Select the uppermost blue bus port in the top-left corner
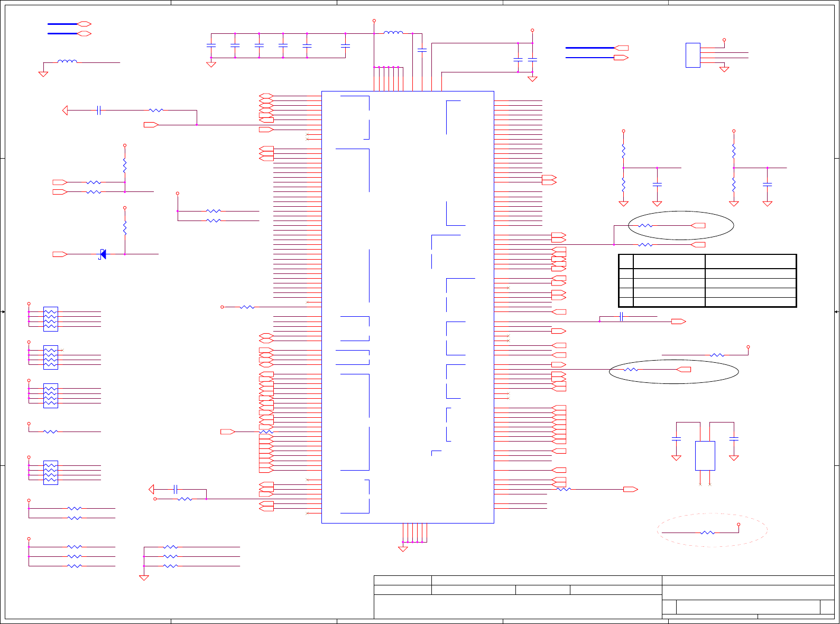This screenshot has width=840, height=624. [x=84, y=24]
